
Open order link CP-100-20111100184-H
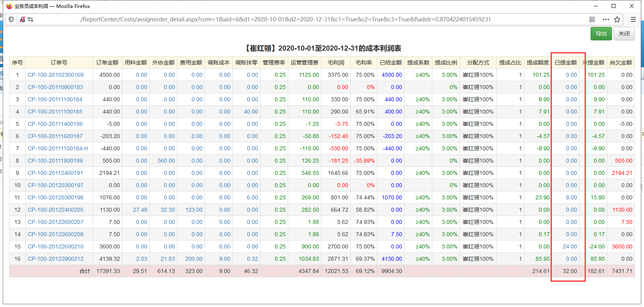click(58, 148)
